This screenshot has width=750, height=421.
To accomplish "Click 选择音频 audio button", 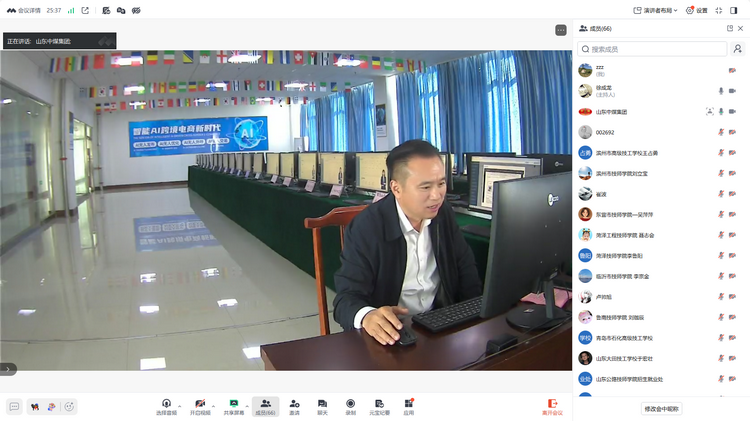I will point(166,407).
